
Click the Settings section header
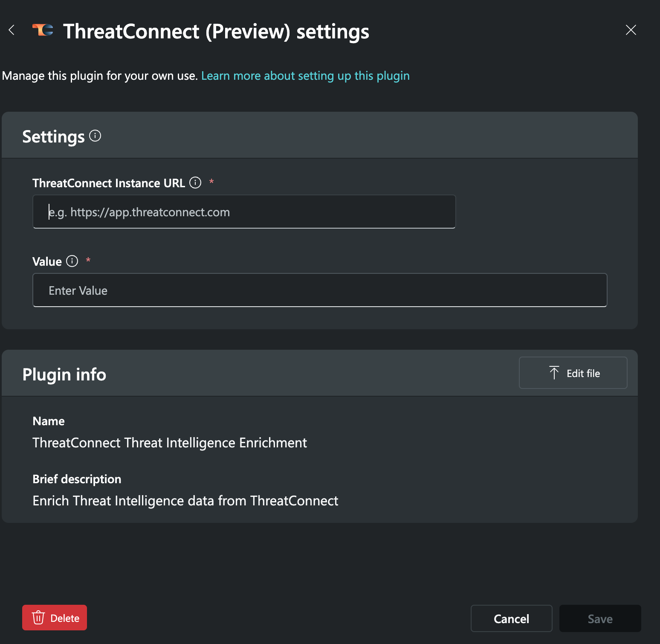coord(53,136)
